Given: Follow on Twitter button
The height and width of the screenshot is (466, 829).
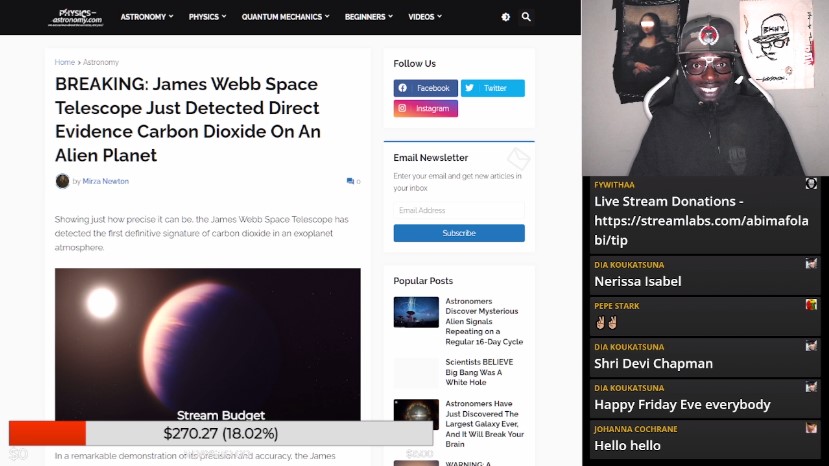Looking at the screenshot, I should pyautogui.click(x=492, y=88).
